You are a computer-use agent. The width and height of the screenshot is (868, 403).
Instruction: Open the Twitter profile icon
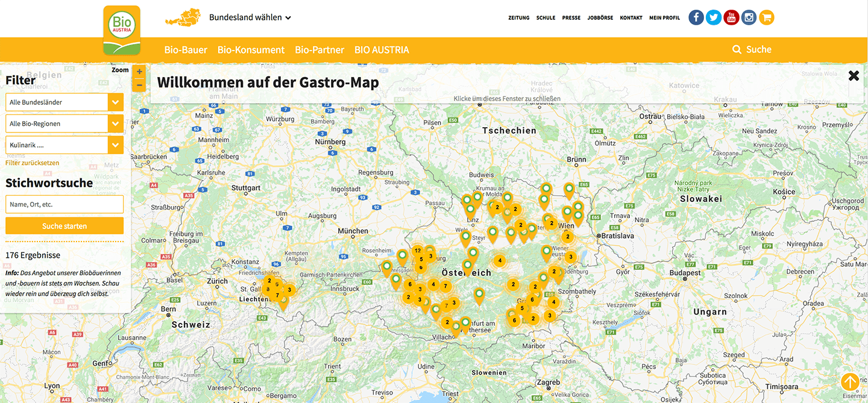(714, 17)
